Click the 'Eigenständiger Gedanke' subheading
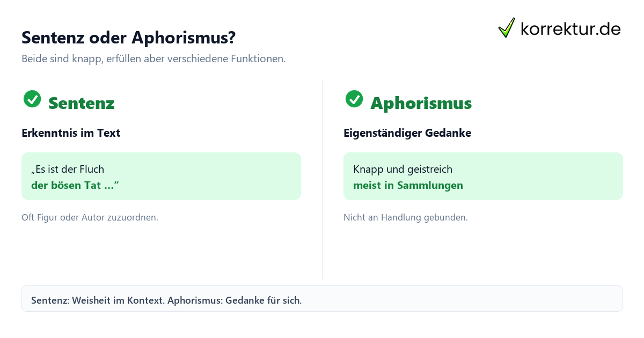The height and width of the screenshot is (338, 644). tap(407, 133)
